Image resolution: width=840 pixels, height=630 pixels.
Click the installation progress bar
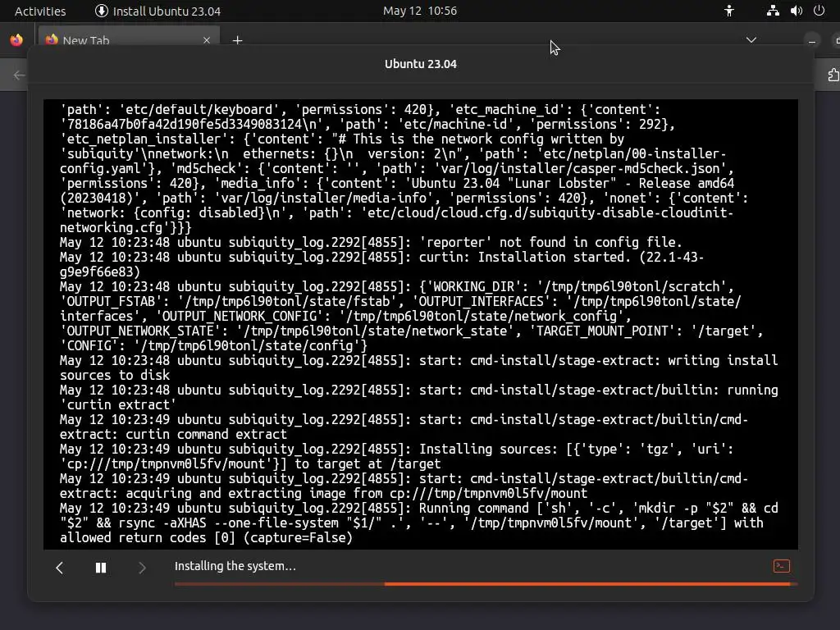[486, 584]
